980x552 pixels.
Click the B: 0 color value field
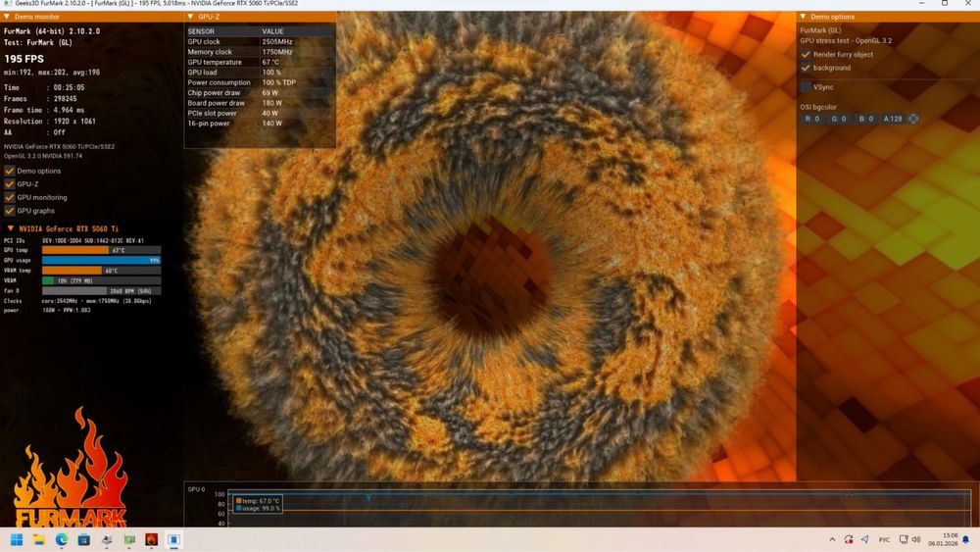click(x=865, y=119)
